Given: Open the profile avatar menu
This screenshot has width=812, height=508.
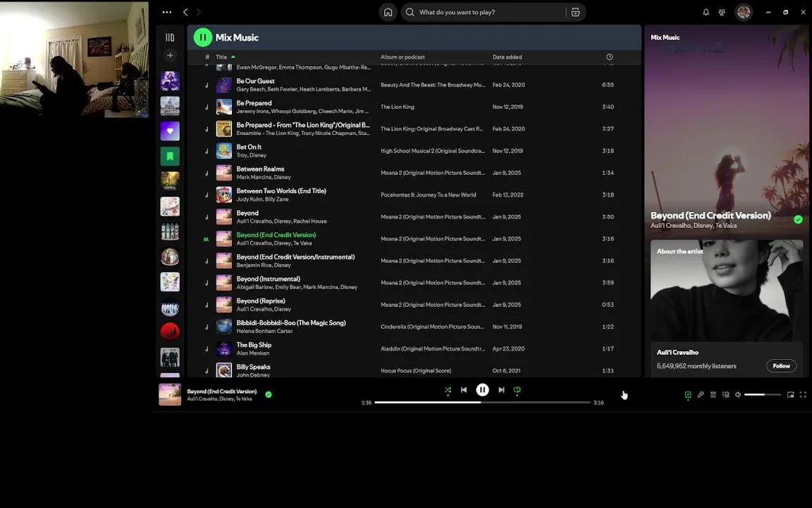Looking at the screenshot, I should tap(744, 12).
